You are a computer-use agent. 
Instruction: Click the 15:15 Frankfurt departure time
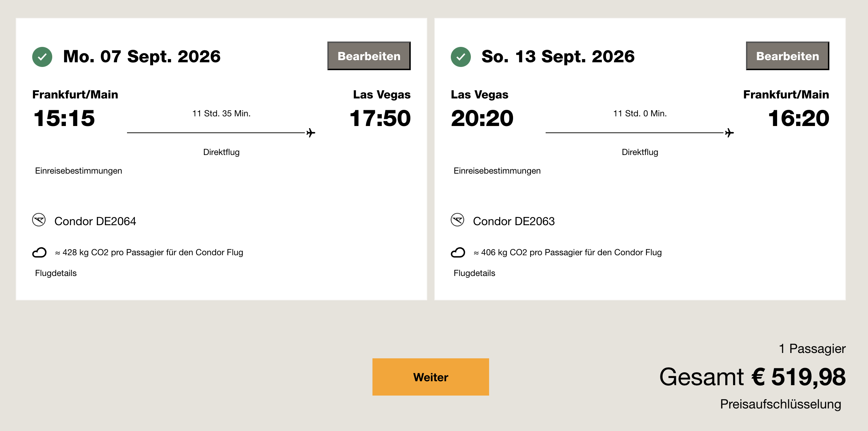[64, 118]
